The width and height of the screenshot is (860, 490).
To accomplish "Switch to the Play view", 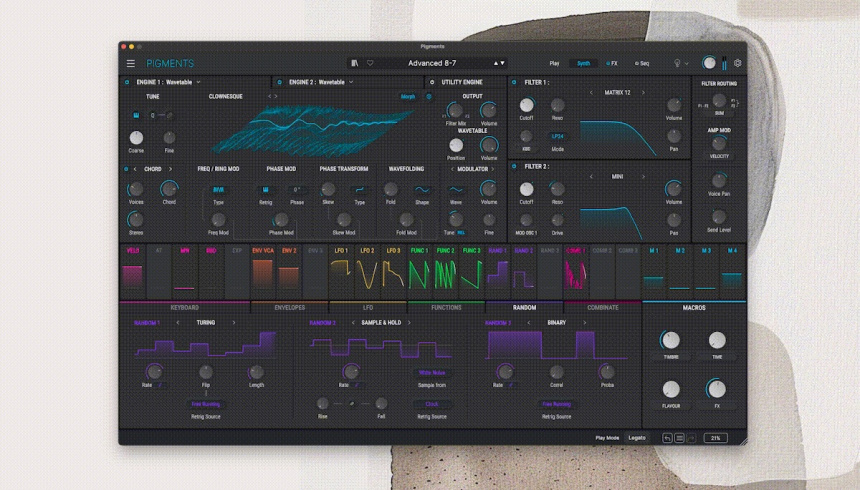I will (x=555, y=64).
